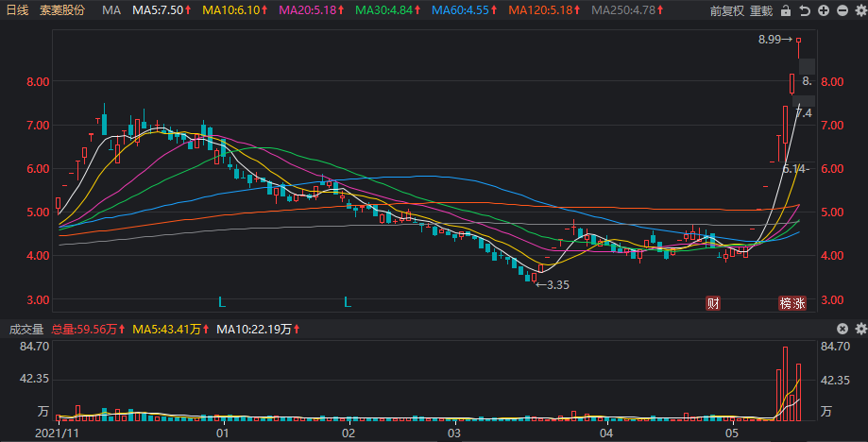
Task: Click the 03 month axis label
Action: click(454, 432)
